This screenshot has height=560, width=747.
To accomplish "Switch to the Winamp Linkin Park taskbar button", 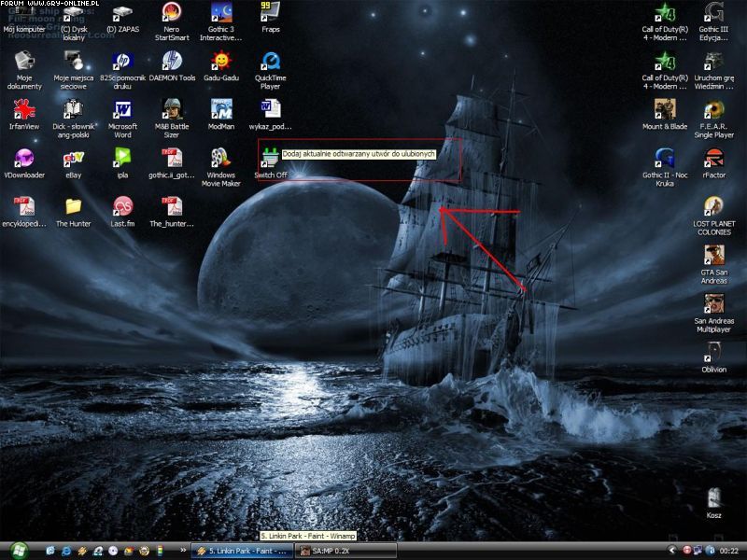I will click(x=241, y=551).
